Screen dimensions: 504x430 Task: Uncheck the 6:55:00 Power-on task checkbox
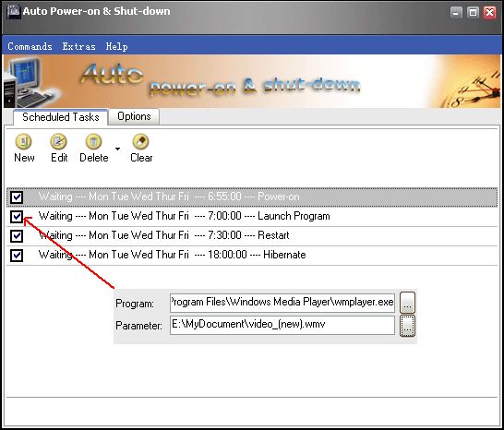click(x=17, y=197)
